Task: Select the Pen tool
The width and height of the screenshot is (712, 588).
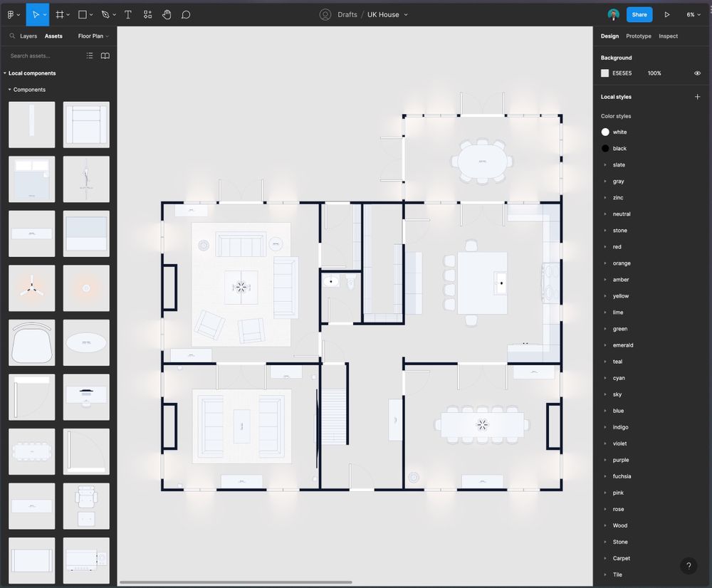Action: (x=105, y=14)
